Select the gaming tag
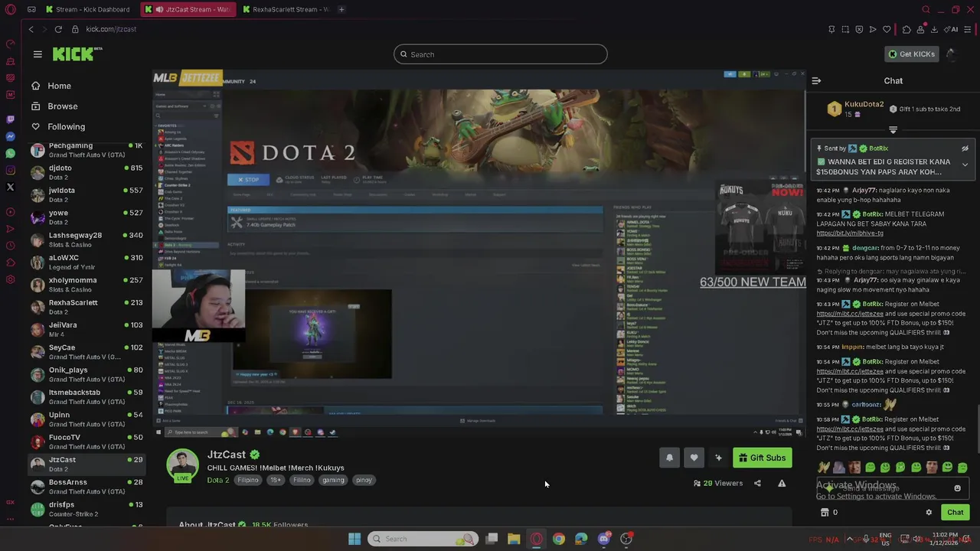 coord(333,480)
